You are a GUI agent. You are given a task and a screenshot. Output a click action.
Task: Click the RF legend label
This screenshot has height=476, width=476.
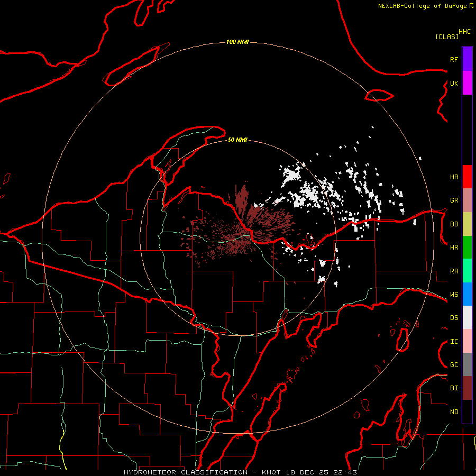454,59
